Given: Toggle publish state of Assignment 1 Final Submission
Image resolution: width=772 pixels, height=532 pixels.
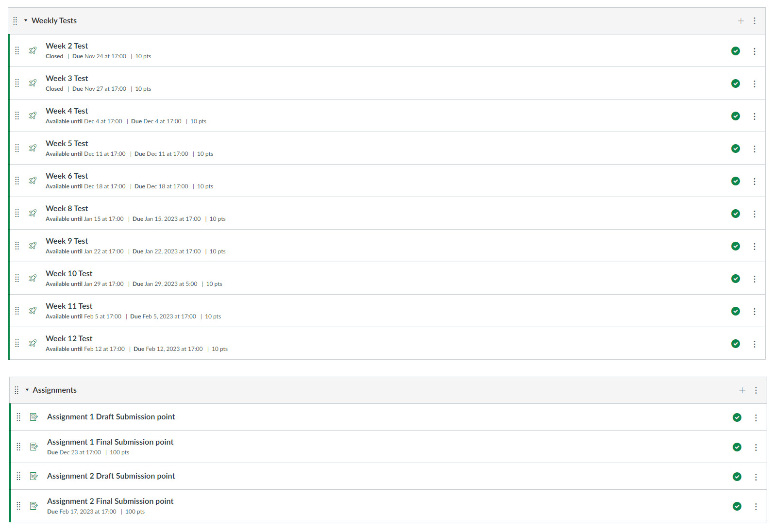Looking at the screenshot, I should point(737,447).
